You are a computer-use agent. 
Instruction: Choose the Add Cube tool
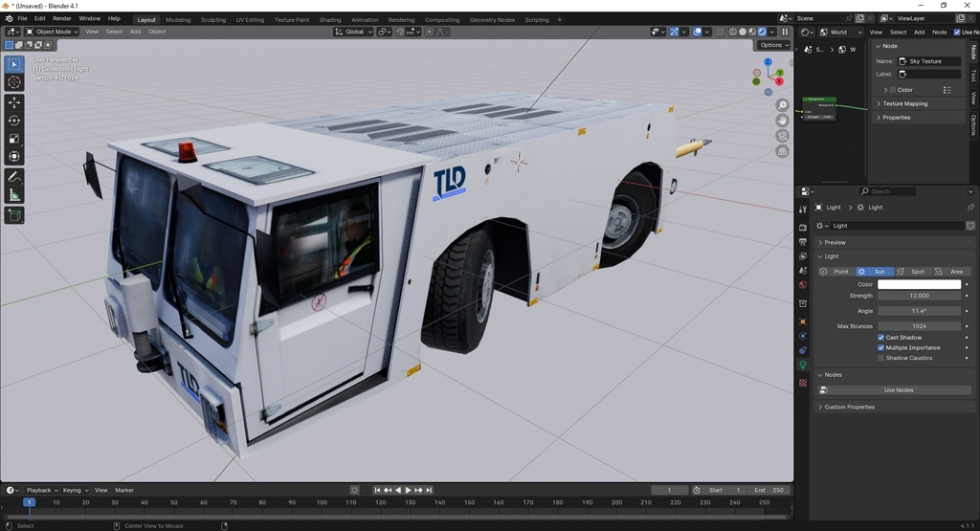point(14,215)
